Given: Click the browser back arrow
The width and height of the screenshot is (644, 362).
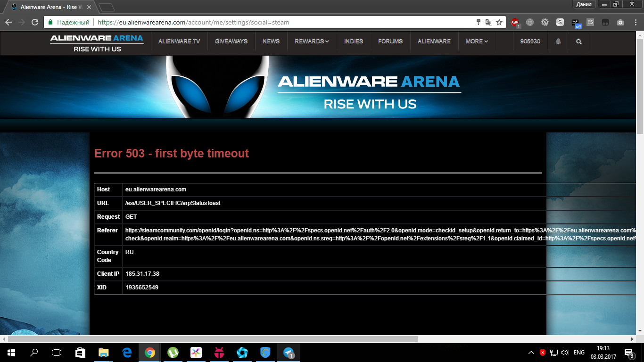Looking at the screenshot, I should [x=8, y=22].
